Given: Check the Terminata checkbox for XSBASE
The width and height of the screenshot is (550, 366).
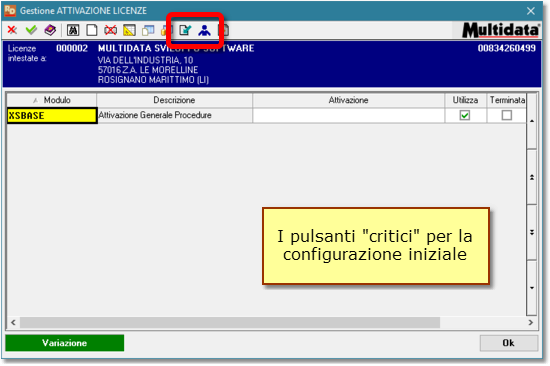Looking at the screenshot, I should pos(507,115).
